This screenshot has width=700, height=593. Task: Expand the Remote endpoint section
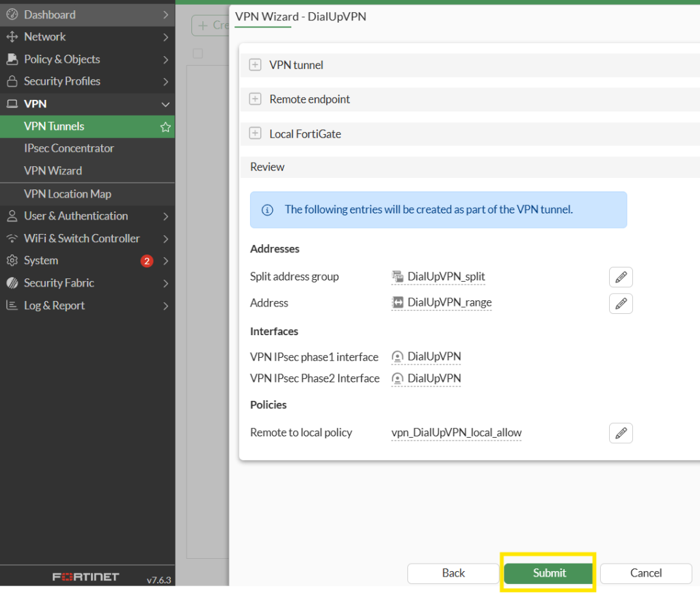[255, 99]
